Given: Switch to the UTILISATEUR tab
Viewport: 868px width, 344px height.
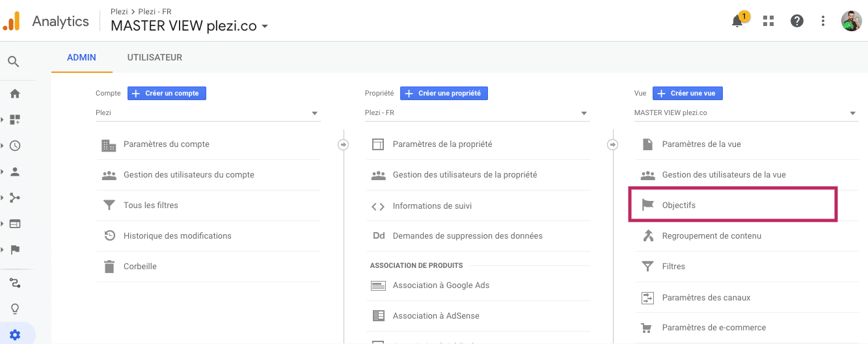Looking at the screenshot, I should pyautogui.click(x=155, y=57).
